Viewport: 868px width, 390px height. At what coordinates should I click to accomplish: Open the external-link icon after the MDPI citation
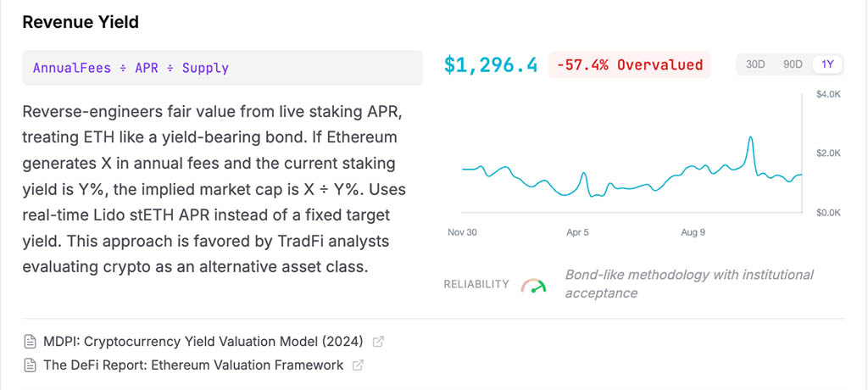379,342
